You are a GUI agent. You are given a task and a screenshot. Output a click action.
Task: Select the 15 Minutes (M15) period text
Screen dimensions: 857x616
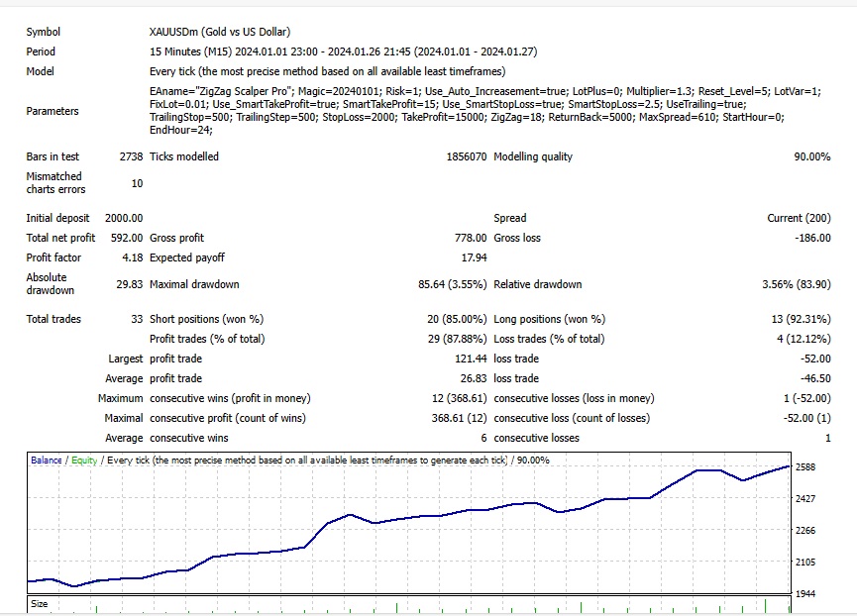point(343,51)
